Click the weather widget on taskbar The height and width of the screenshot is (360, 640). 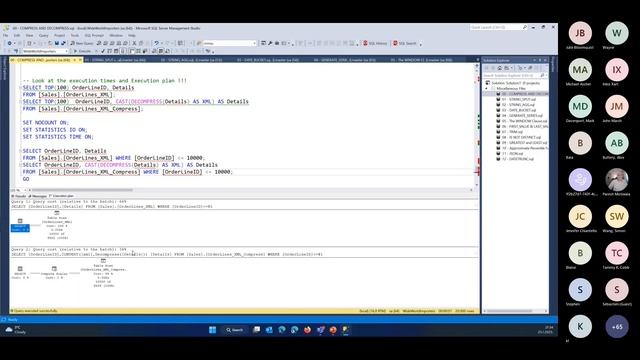coord(15,330)
